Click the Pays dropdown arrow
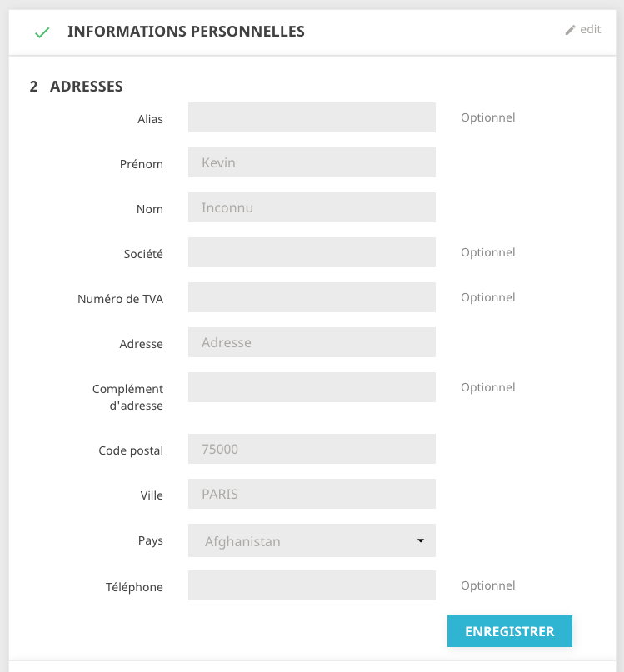The image size is (624, 672). tap(421, 540)
